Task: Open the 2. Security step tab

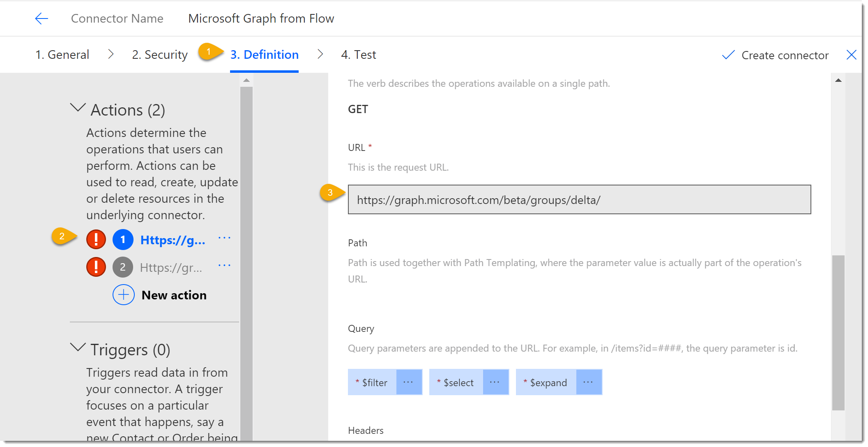Action: (x=160, y=55)
